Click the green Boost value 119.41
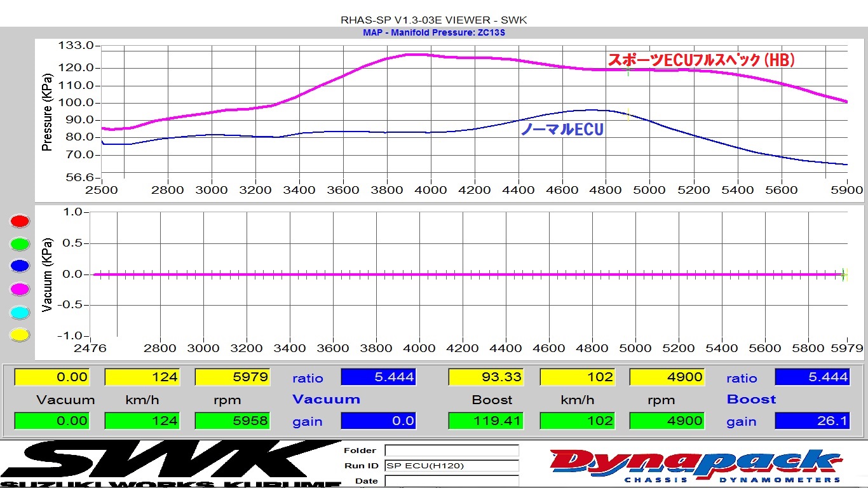The image size is (868, 488). (x=486, y=421)
